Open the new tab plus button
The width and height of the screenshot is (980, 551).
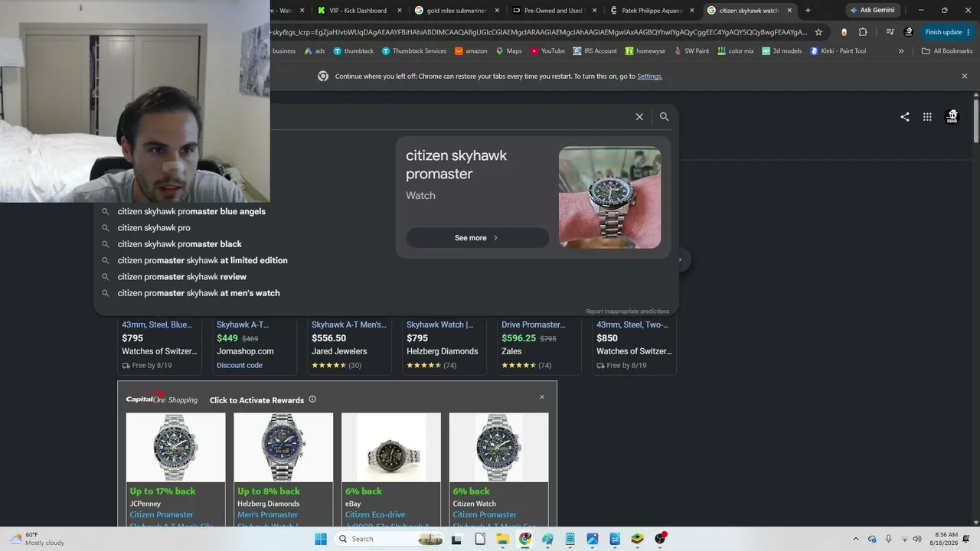[808, 11]
